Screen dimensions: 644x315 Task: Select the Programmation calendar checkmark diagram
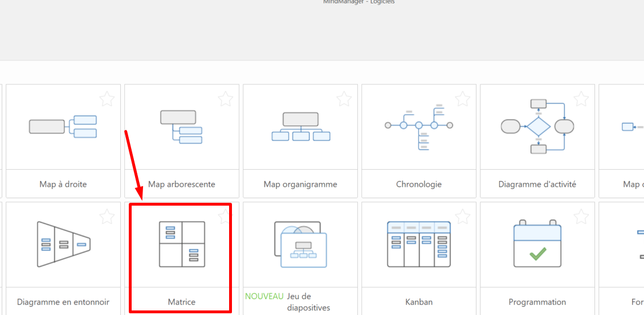537,244
